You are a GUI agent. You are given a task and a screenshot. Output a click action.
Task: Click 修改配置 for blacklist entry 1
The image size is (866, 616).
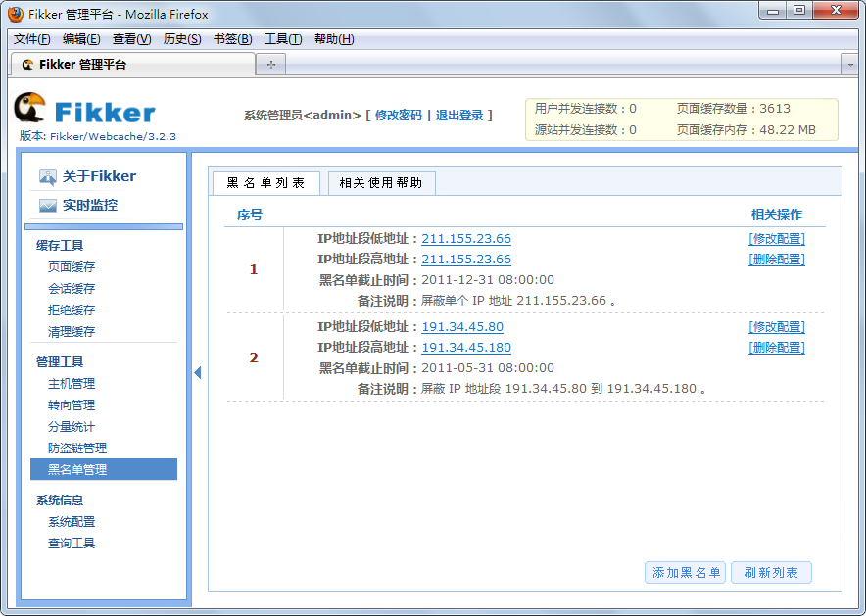[x=777, y=238]
